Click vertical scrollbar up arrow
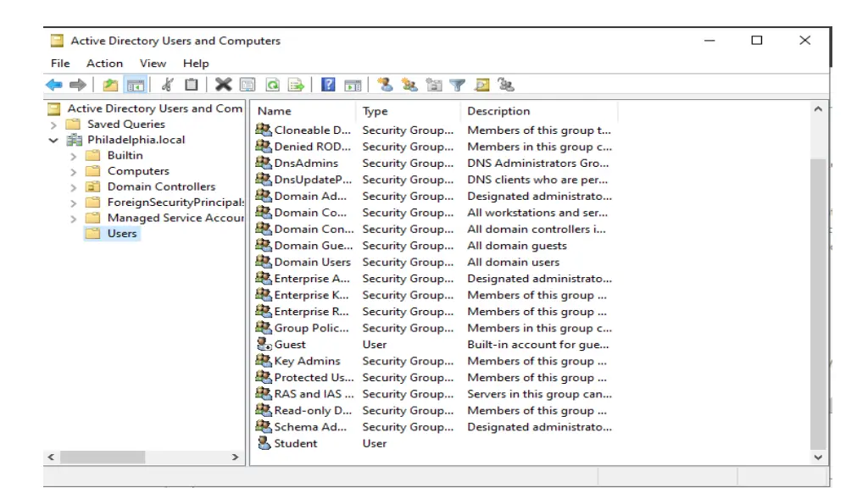The image size is (868, 488). click(818, 109)
